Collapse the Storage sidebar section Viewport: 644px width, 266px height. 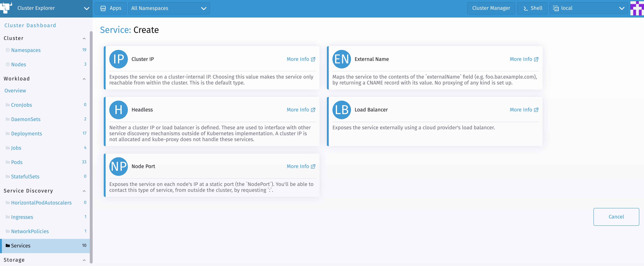84,260
